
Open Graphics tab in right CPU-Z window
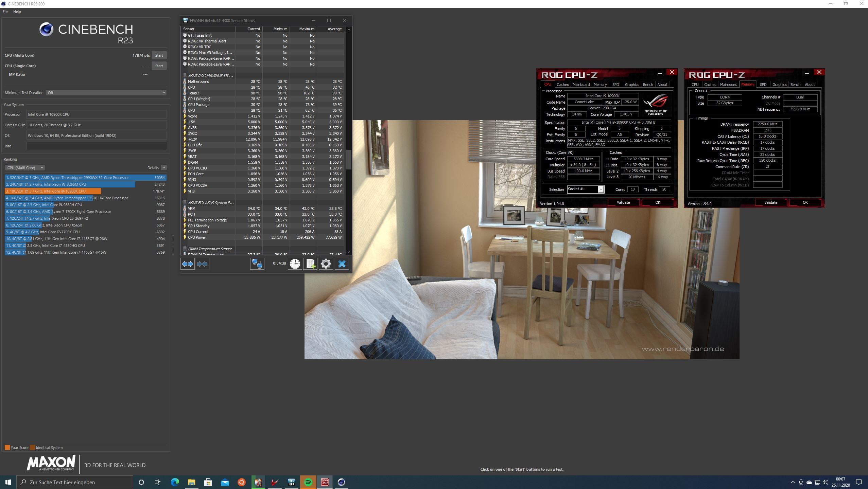tap(779, 85)
